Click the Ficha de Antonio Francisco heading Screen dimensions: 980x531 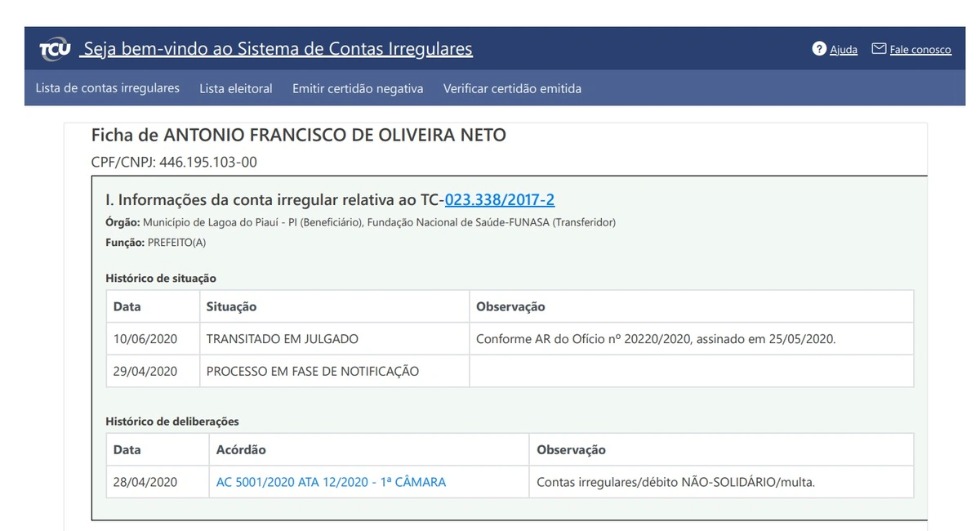[x=298, y=136]
